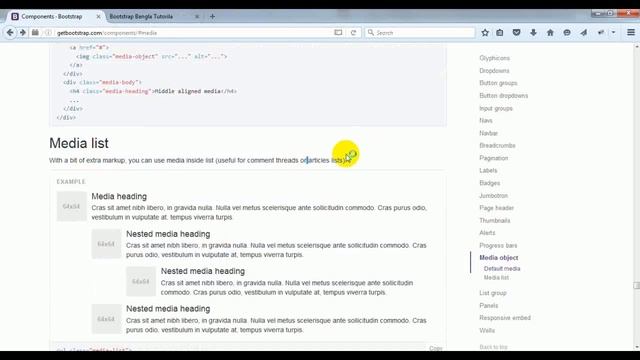Click the undo-arrow toolbar icon
The height and width of the screenshot is (360, 640).
click(x=601, y=33)
